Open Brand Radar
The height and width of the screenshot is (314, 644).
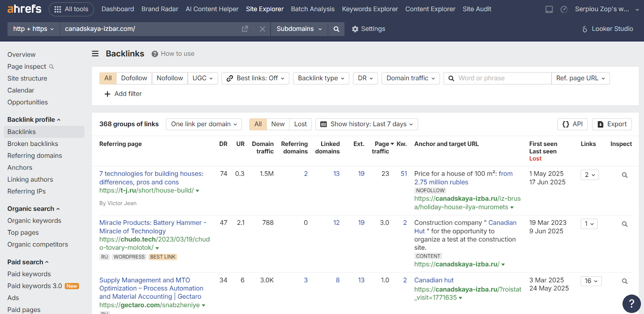(160, 9)
